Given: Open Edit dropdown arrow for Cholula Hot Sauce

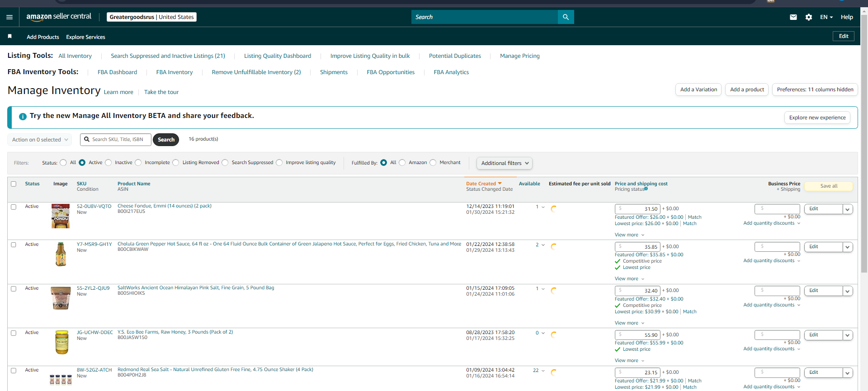Looking at the screenshot, I should 848,247.
